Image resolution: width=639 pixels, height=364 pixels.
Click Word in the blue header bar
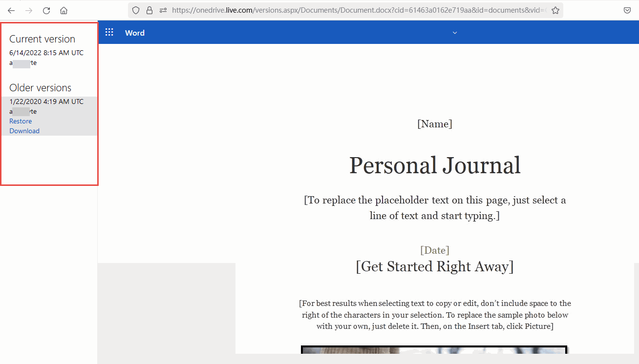[134, 33]
